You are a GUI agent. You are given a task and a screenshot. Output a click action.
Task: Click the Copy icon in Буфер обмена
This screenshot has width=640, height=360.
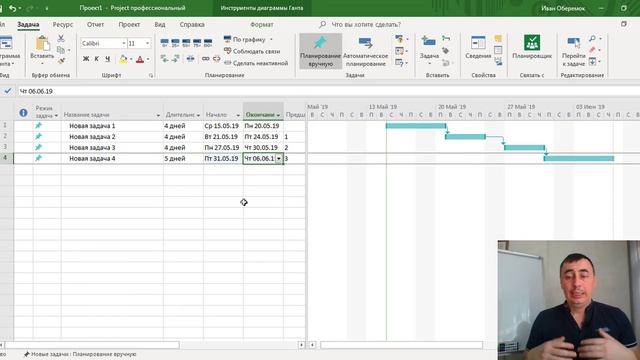tap(61, 50)
